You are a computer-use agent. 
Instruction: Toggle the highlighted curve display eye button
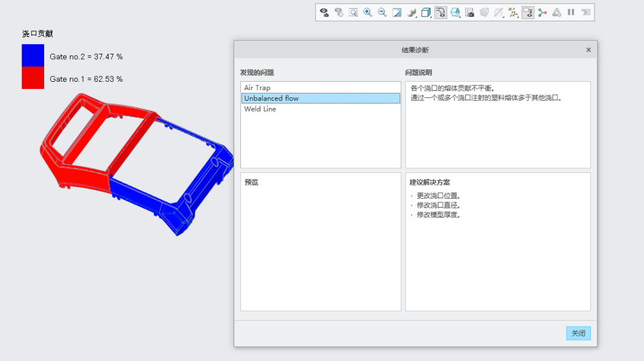coord(441,13)
